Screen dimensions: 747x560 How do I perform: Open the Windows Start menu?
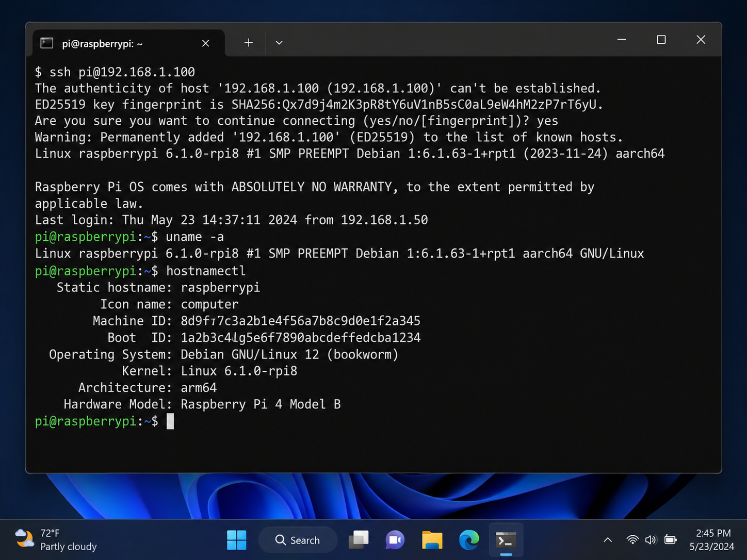click(237, 540)
